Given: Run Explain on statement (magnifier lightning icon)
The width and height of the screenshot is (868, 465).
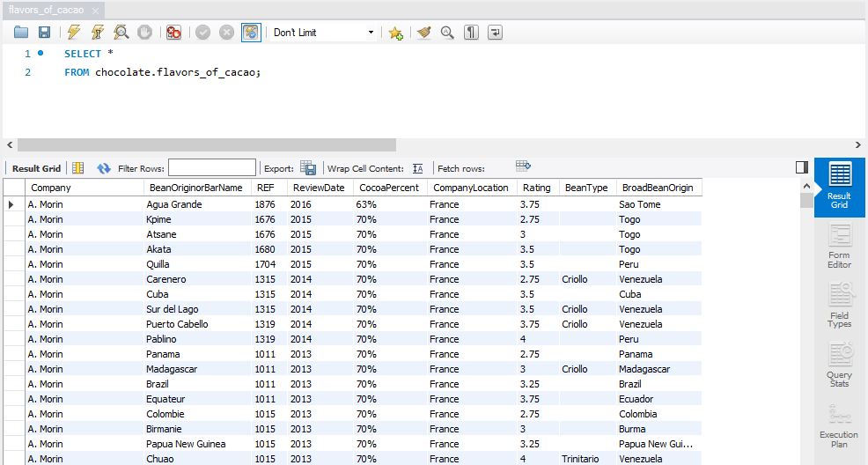Looking at the screenshot, I should pos(121,33).
